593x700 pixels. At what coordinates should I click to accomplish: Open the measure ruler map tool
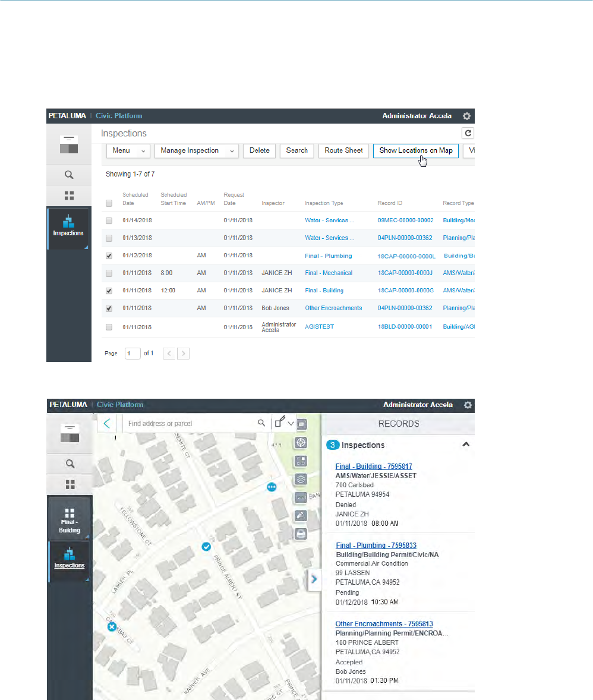point(301,497)
